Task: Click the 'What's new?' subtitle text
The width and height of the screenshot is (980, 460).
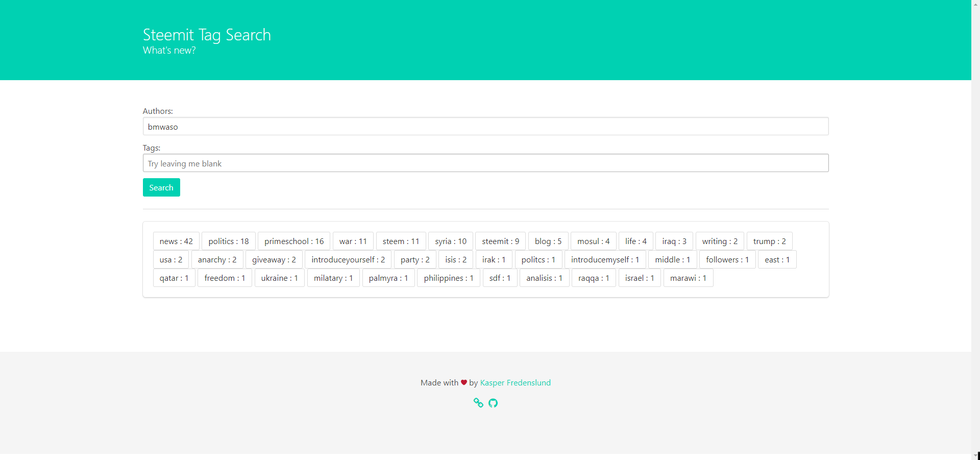Action: click(x=169, y=51)
